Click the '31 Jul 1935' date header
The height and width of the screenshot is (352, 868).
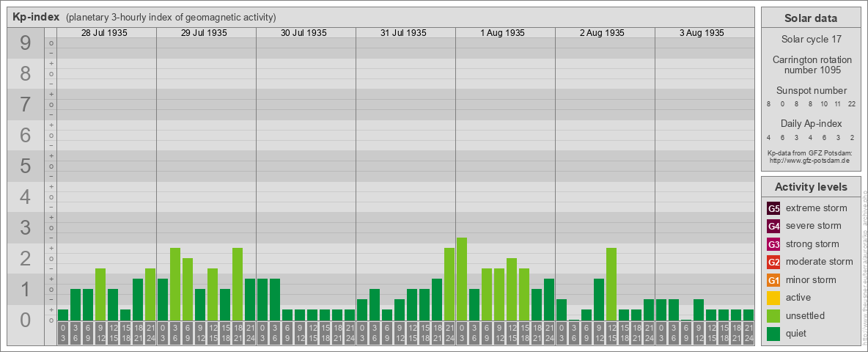pos(403,33)
